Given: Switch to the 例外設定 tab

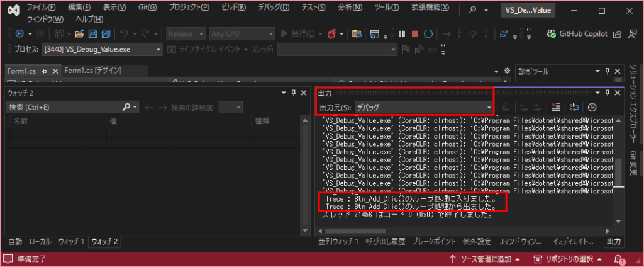Looking at the screenshot, I should (477, 241).
